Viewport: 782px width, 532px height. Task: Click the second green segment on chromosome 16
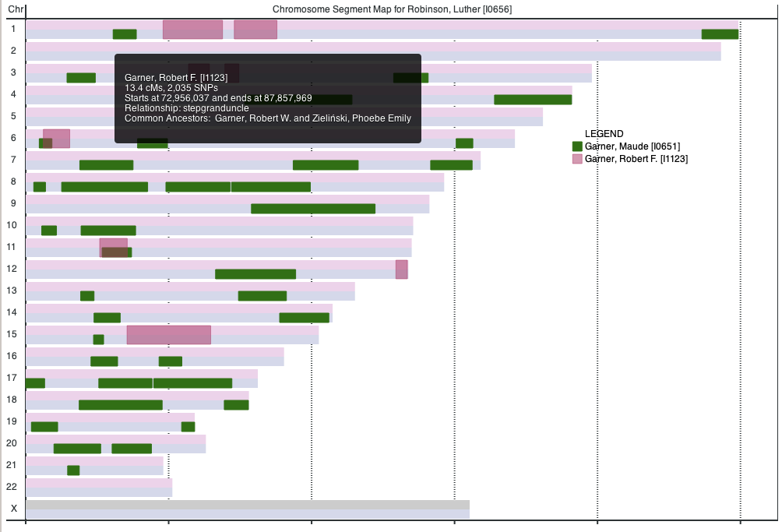(171, 361)
